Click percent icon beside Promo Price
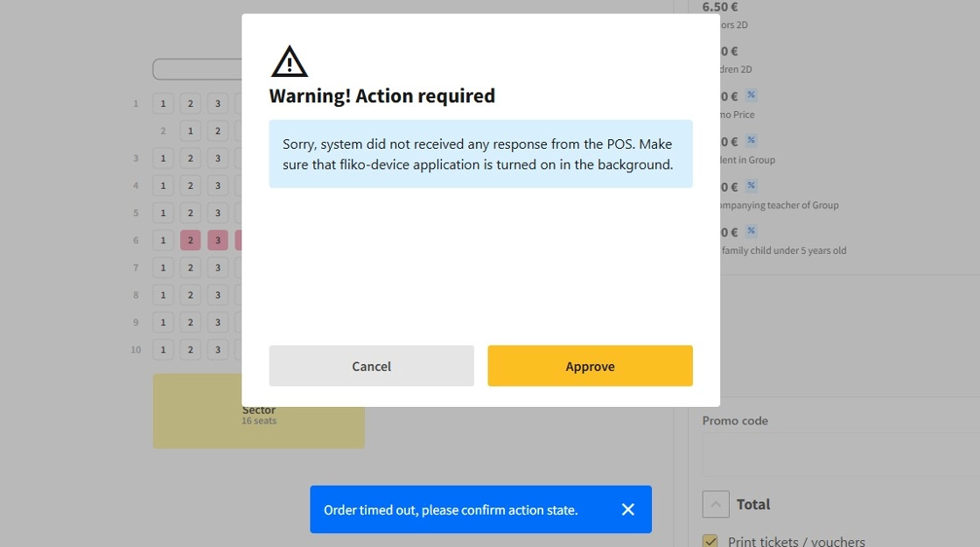 (x=751, y=95)
